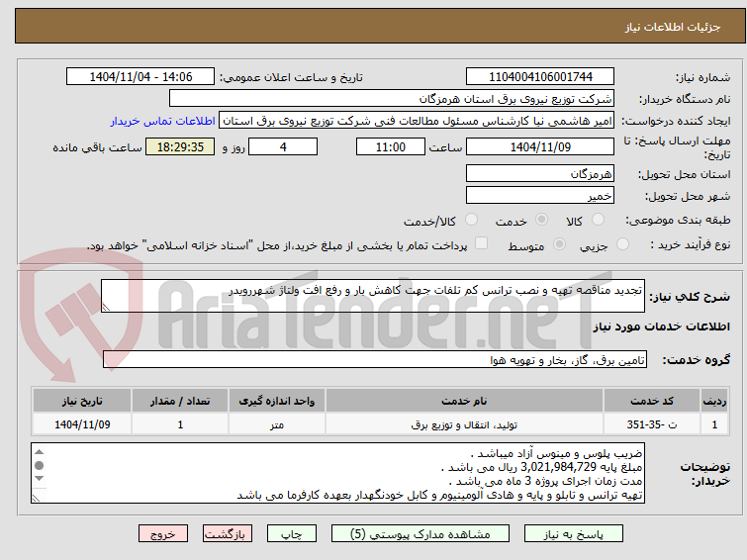Click the گروه خدمت field تامین برق، گاز

click(x=374, y=360)
